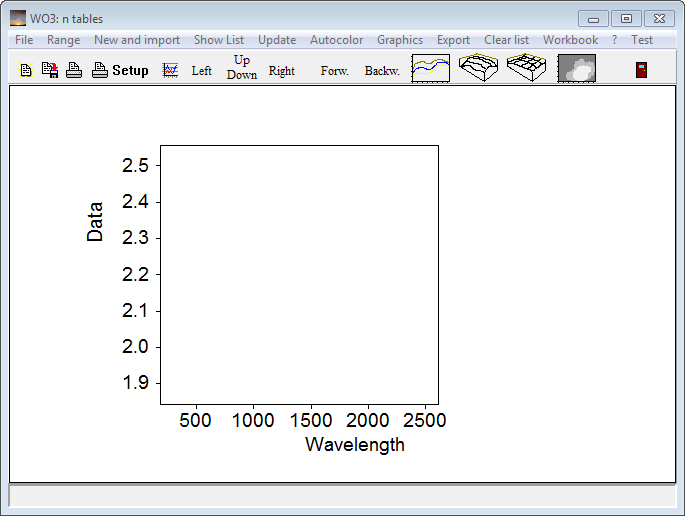Click the printer icon in toolbar

tap(74, 71)
